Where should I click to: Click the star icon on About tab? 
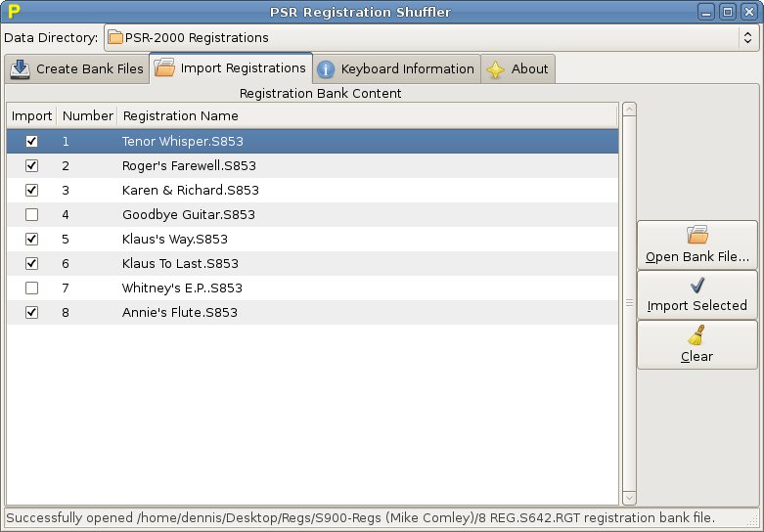tap(496, 69)
